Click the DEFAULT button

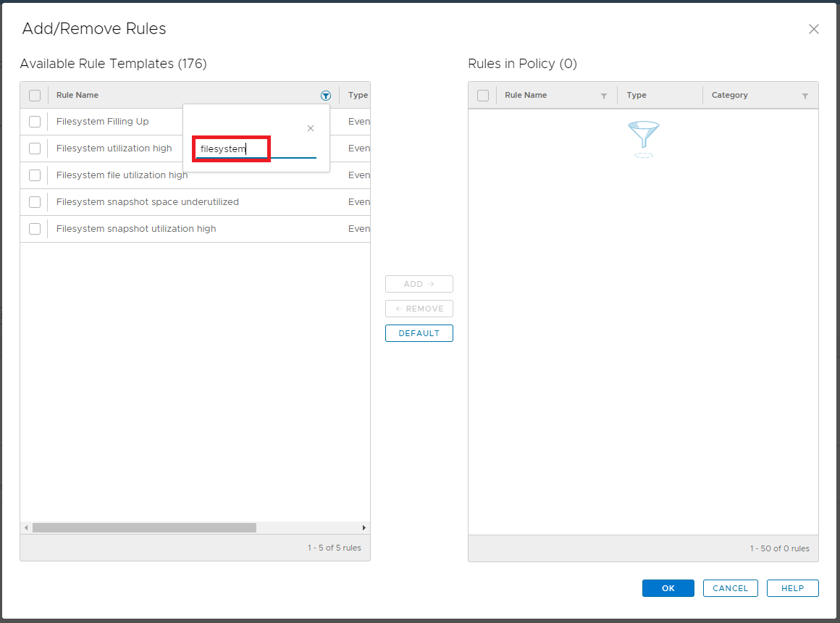[x=419, y=333]
